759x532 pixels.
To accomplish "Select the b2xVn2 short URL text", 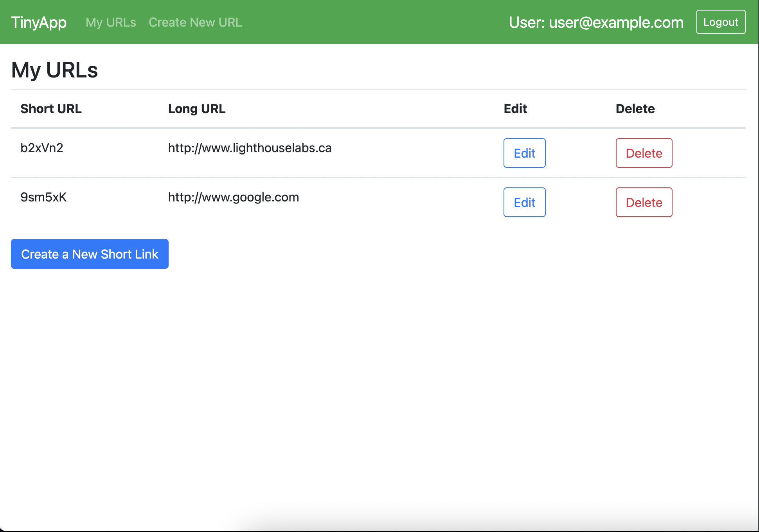I will click(x=42, y=148).
